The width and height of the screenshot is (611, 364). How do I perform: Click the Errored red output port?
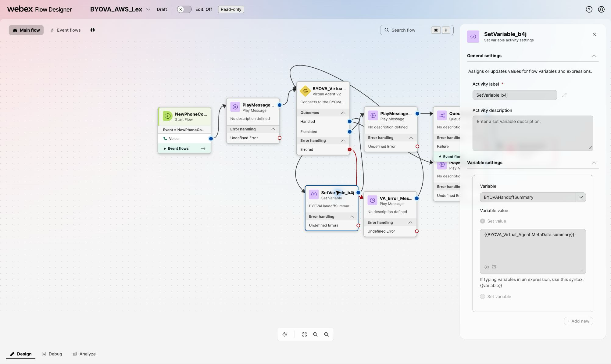350,150
